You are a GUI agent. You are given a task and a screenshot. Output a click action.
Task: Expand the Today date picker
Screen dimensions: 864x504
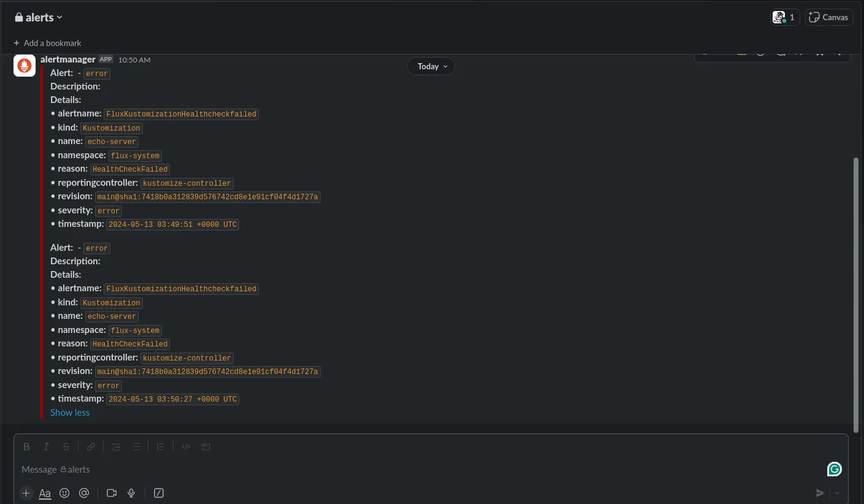[431, 66]
